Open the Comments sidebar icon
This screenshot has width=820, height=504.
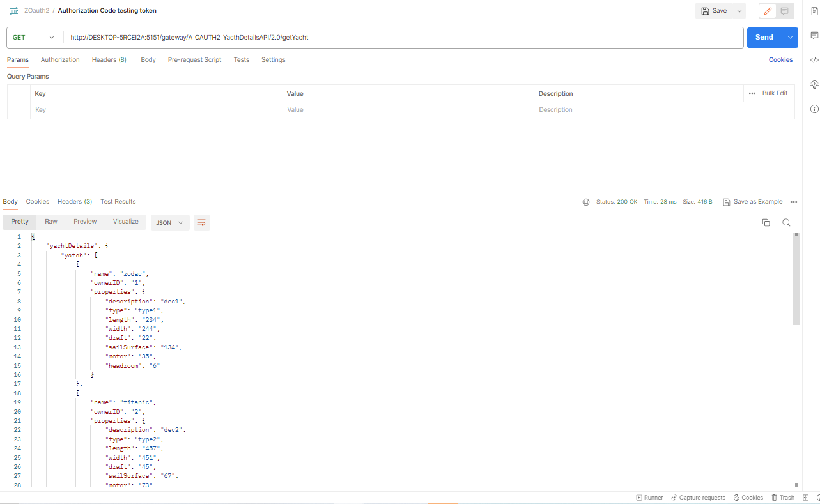point(814,35)
